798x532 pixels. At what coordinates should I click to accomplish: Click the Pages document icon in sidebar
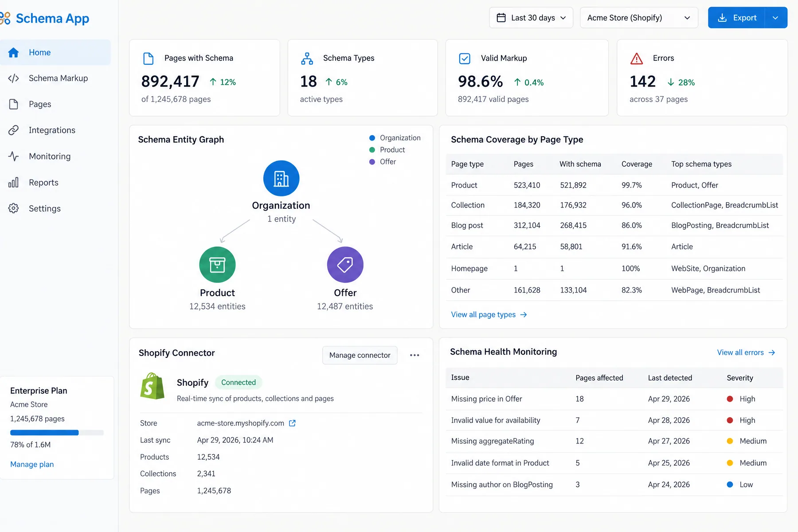(x=14, y=104)
